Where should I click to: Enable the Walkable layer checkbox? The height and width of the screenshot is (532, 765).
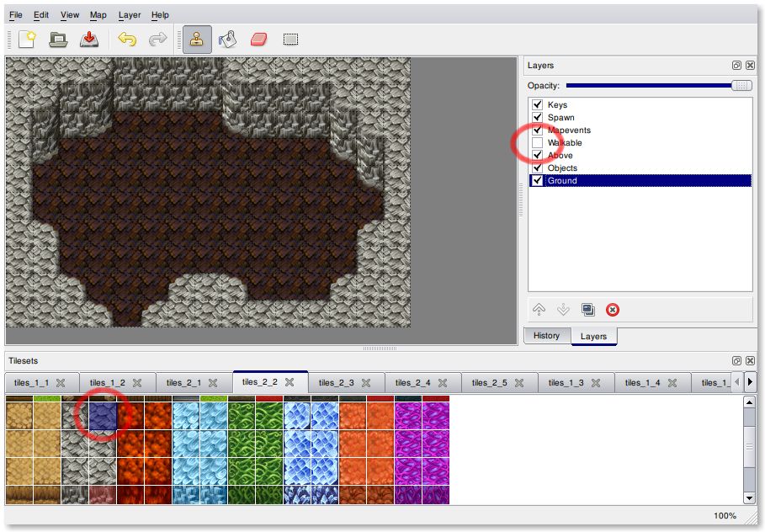(x=537, y=143)
